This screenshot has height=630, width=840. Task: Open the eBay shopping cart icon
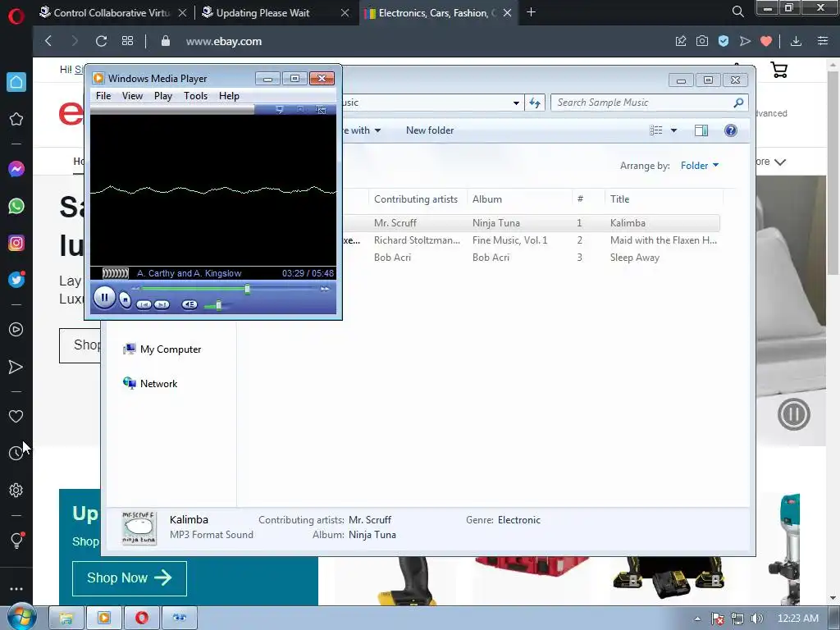click(779, 70)
